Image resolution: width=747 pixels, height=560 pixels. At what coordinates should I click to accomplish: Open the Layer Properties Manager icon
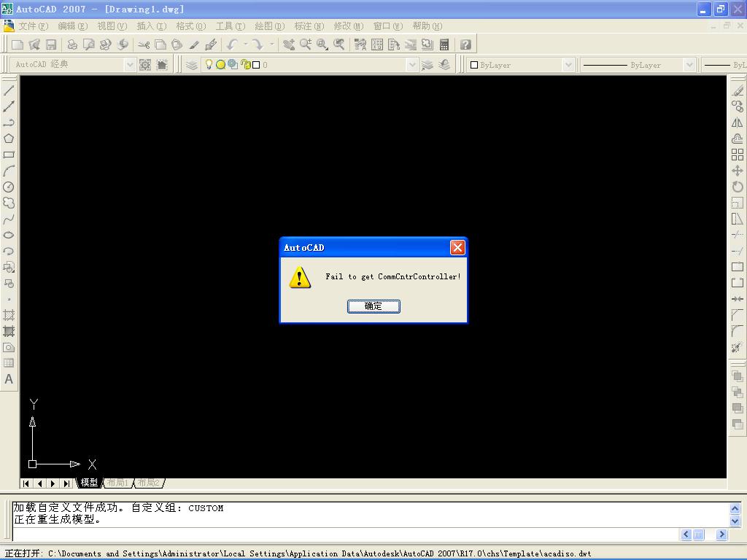192,65
